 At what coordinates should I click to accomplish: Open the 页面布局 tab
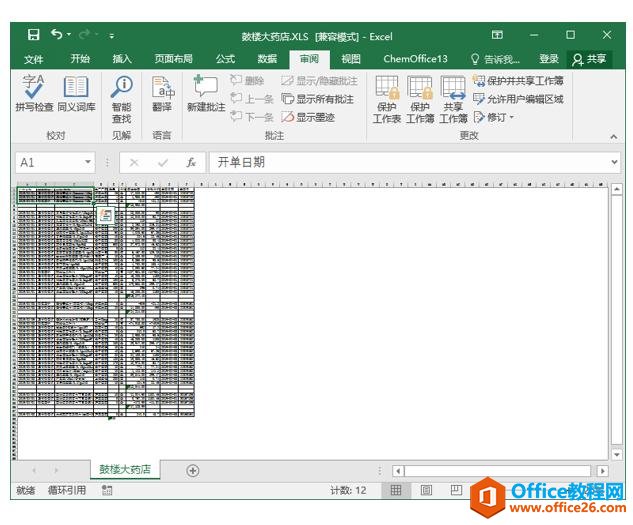tap(174, 59)
